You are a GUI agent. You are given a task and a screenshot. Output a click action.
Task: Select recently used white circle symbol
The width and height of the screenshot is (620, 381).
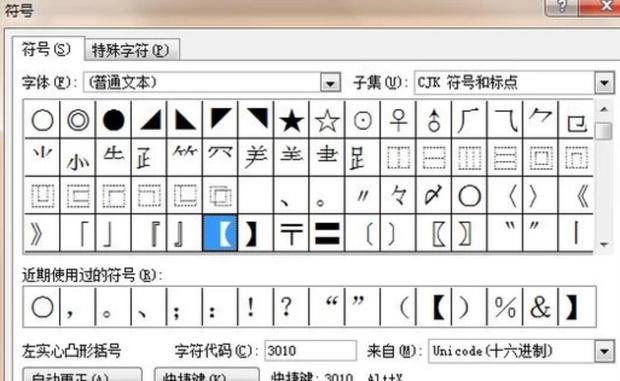pos(42,307)
